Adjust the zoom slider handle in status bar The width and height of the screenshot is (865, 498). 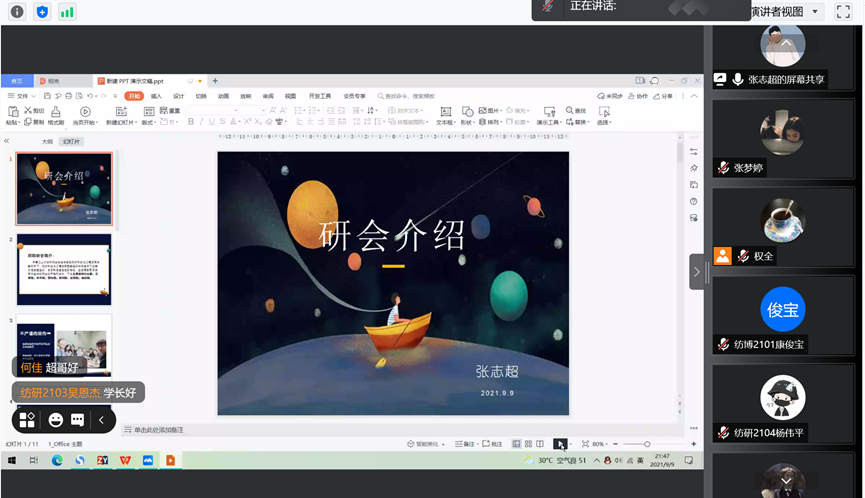point(647,444)
